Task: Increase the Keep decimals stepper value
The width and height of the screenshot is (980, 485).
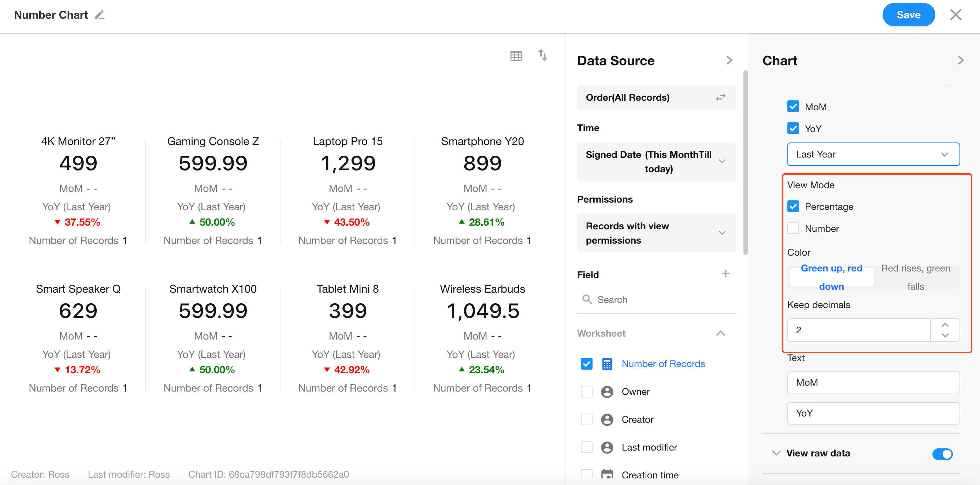Action: coord(944,325)
